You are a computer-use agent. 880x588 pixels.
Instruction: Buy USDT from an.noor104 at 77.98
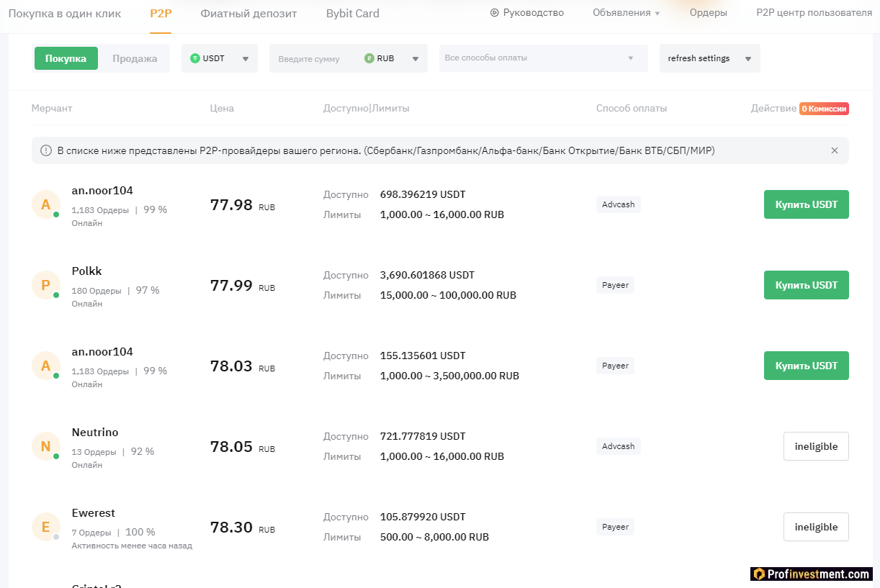point(807,204)
